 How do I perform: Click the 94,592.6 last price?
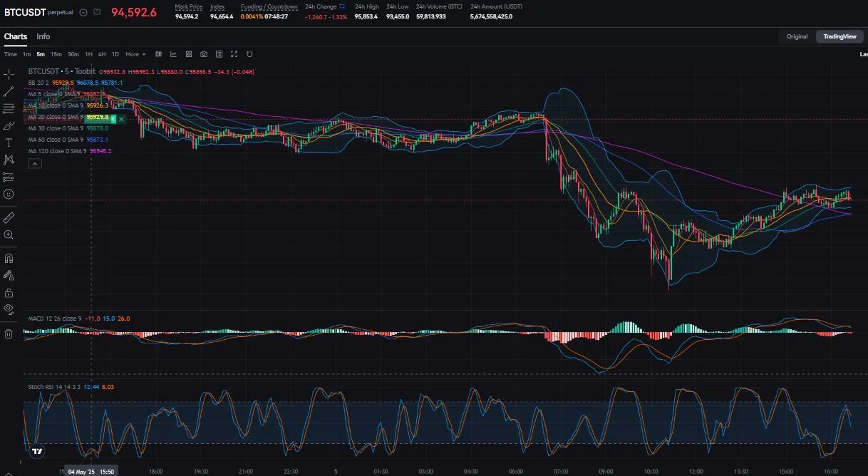134,12
